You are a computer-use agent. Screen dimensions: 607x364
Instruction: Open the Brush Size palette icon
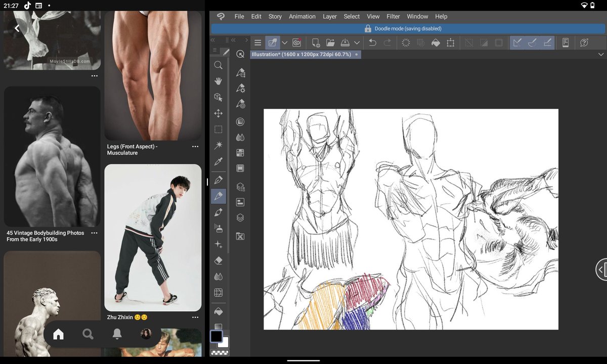pos(240,105)
